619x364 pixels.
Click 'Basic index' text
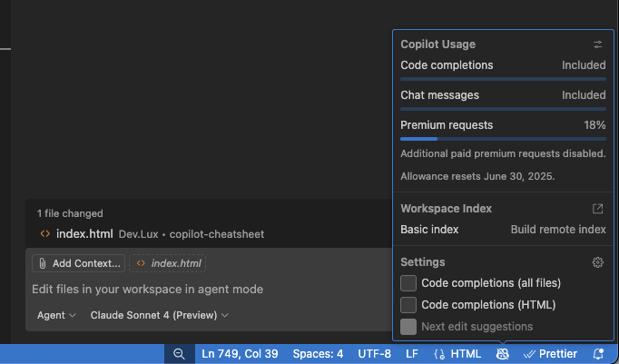429,230
